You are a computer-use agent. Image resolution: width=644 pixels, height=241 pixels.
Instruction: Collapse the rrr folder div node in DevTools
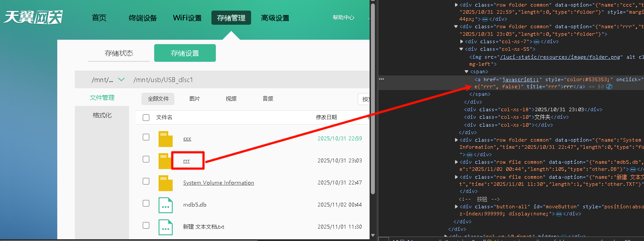[456, 27]
